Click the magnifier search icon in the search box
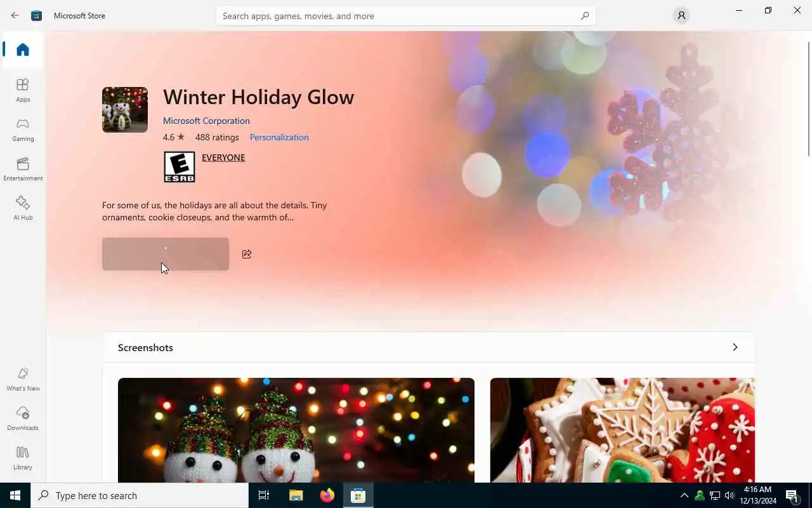 pyautogui.click(x=585, y=16)
